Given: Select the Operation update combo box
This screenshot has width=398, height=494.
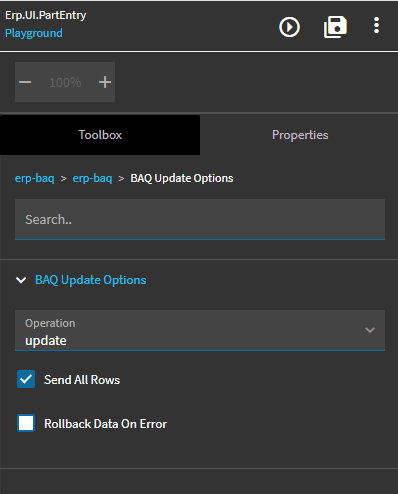Looking at the screenshot, I should 200,330.
